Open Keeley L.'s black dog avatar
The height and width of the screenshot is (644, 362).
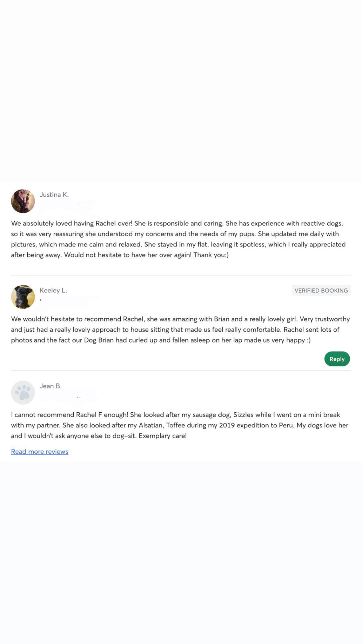tap(23, 297)
